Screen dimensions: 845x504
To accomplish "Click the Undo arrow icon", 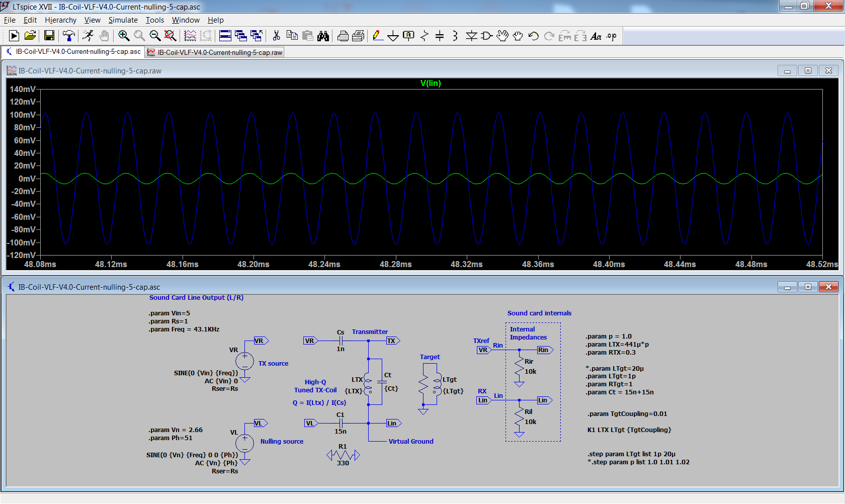I will [534, 36].
